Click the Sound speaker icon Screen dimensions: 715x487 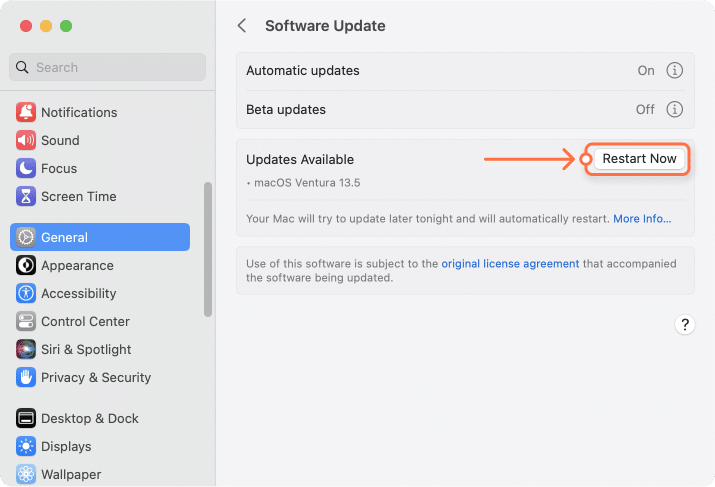click(25, 140)
